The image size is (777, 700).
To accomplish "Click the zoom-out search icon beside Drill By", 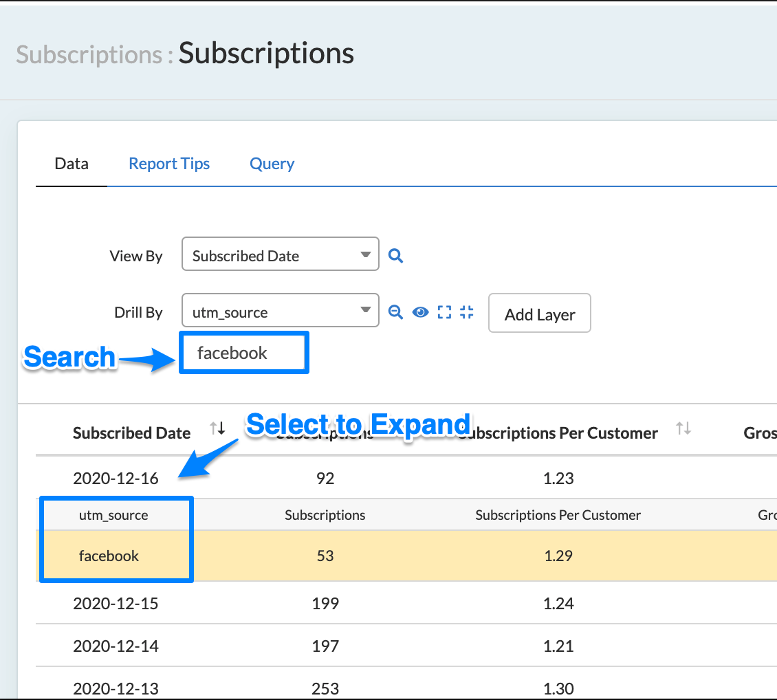I will [395, 312].
